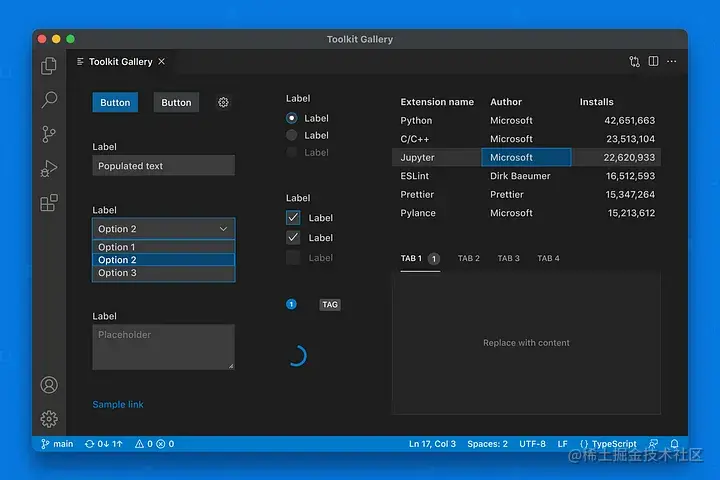
Task: Switch to TAB 1
Action: (420, 259)
